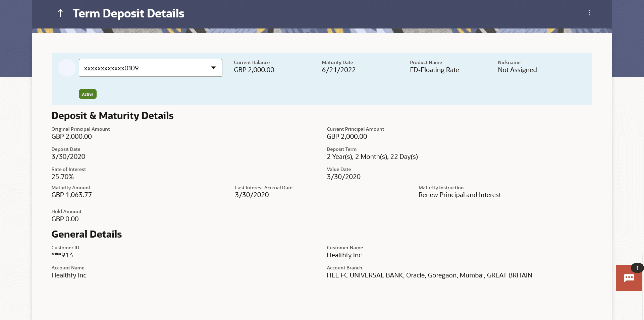Click Account Branch value HEL FC UNIVERSAL BANK
The image size is (644, 320).
click(429, 275)
